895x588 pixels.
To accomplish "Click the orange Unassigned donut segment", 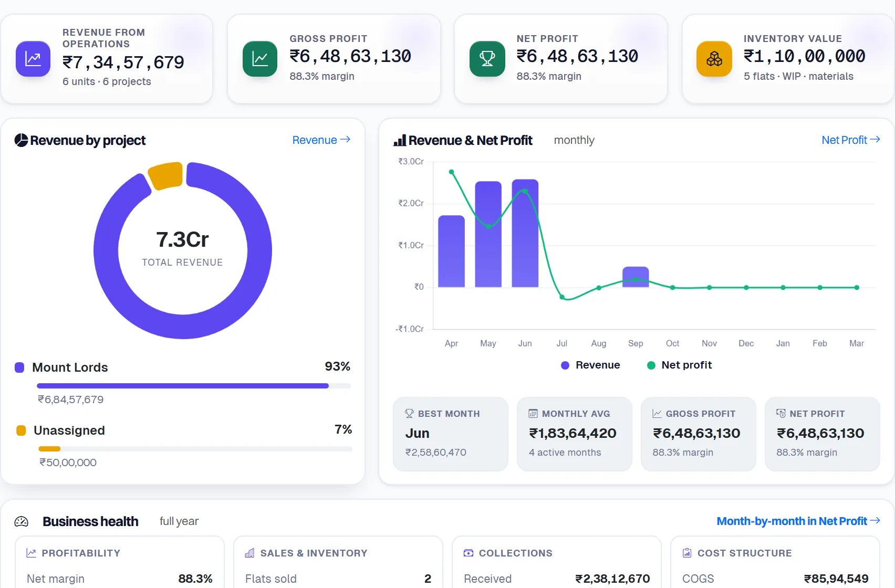I will tap(166, 175).
